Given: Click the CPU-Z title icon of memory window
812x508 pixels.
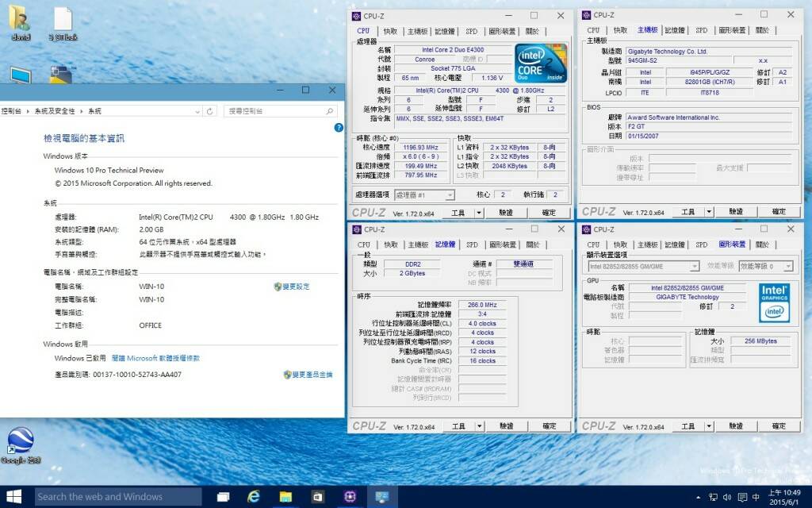Looking at the screenshot, I should [x=356, y=229].
